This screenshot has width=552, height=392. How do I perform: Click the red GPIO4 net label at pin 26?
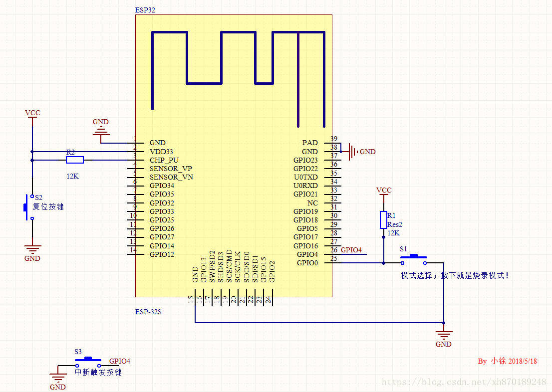351,250
